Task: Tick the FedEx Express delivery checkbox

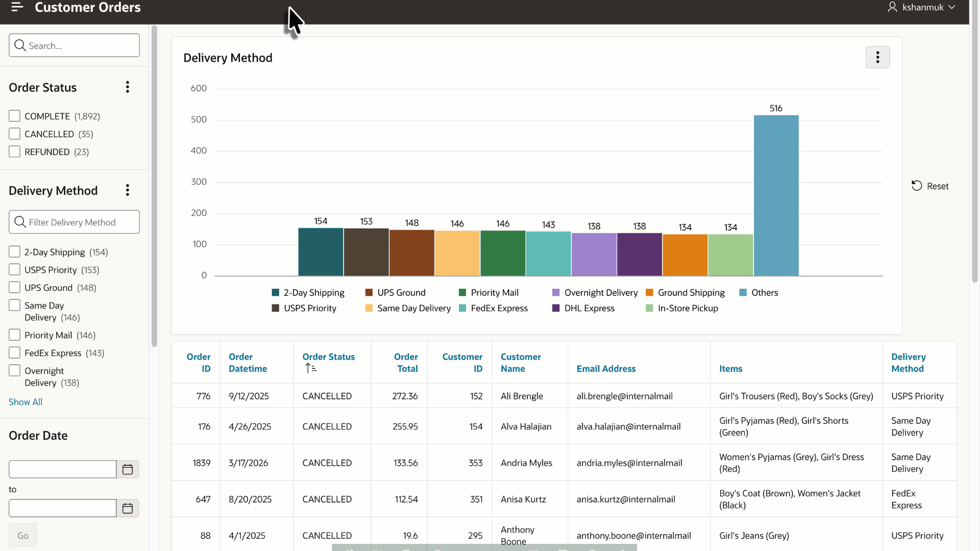Action: 14,353
